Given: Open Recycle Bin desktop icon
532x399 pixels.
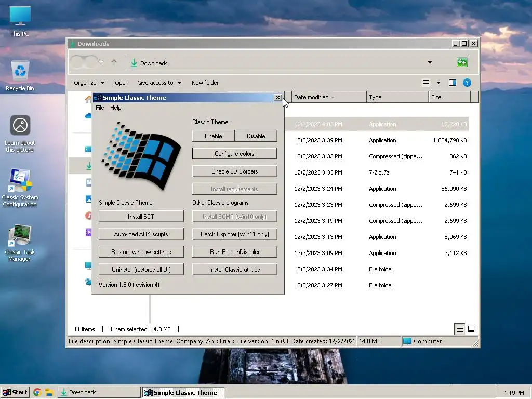Looking at the screenshot, I should coord(20,75).
